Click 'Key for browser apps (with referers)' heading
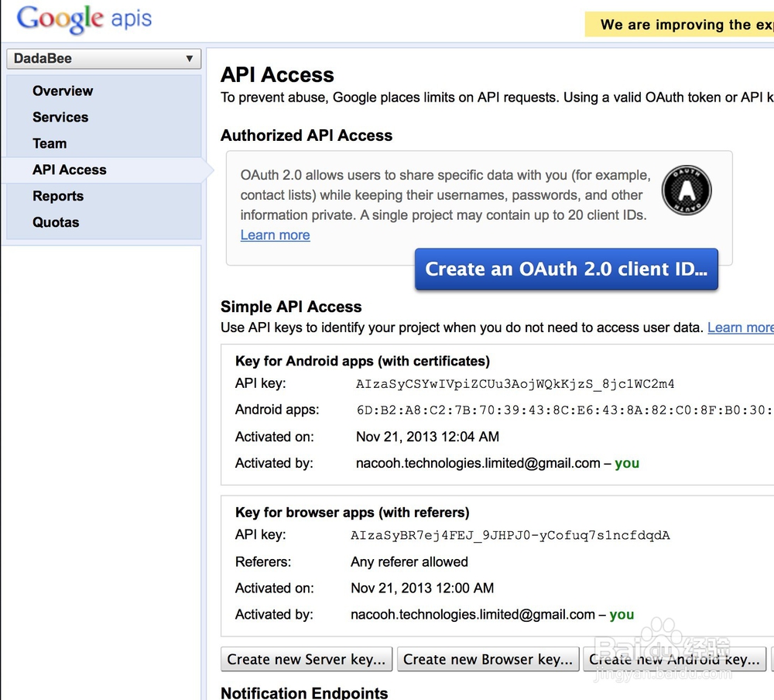The height and width of the screenshot is (700, 774). click(352, 513)
